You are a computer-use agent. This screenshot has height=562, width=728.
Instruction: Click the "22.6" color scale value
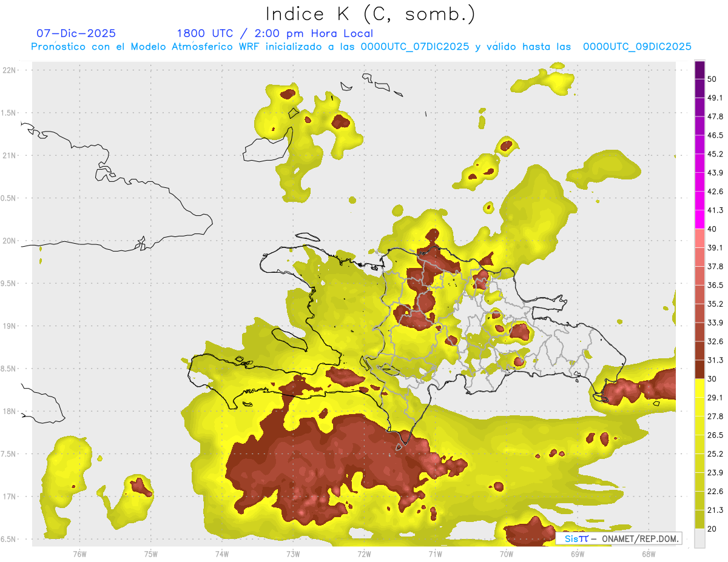point(715,492)
